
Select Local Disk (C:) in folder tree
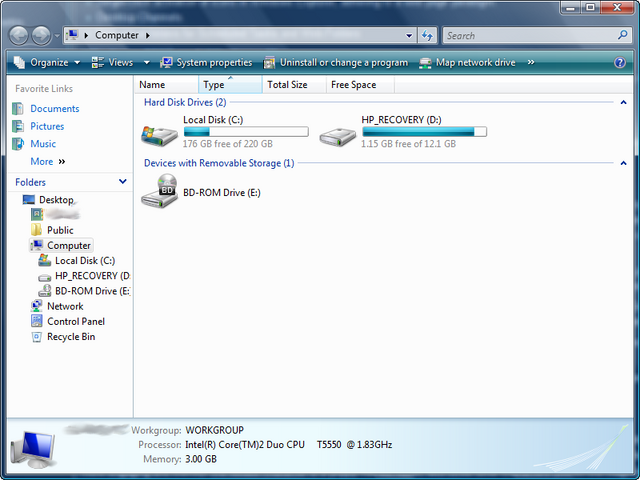(85, 260)
